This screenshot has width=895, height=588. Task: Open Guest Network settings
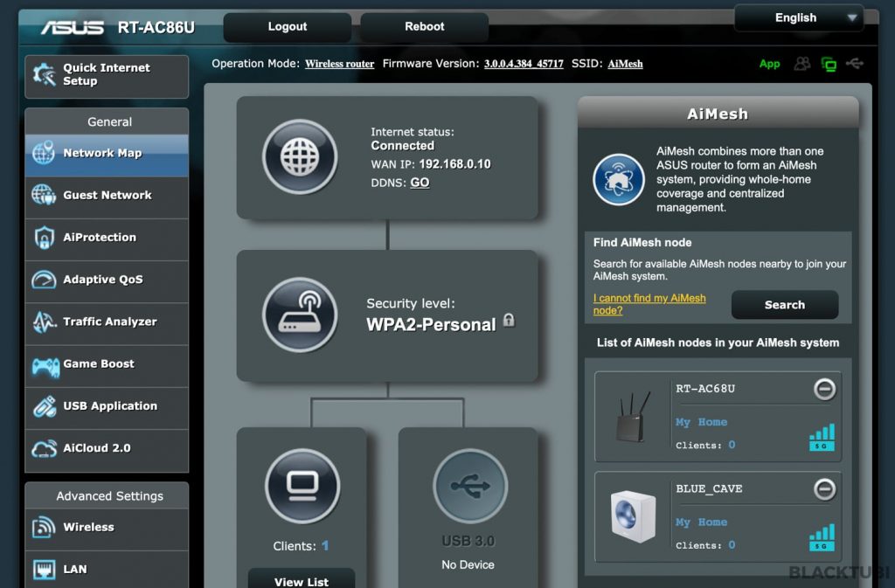coord(107,196)
